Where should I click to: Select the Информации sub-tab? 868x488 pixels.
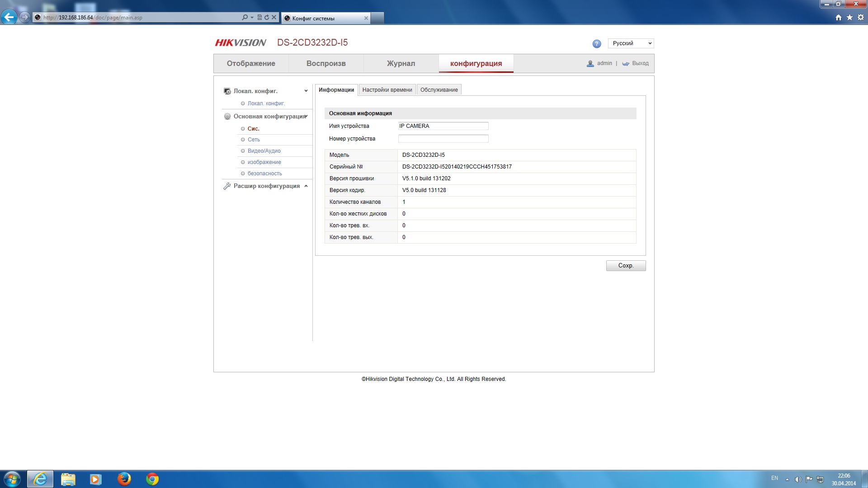[336, 90]
